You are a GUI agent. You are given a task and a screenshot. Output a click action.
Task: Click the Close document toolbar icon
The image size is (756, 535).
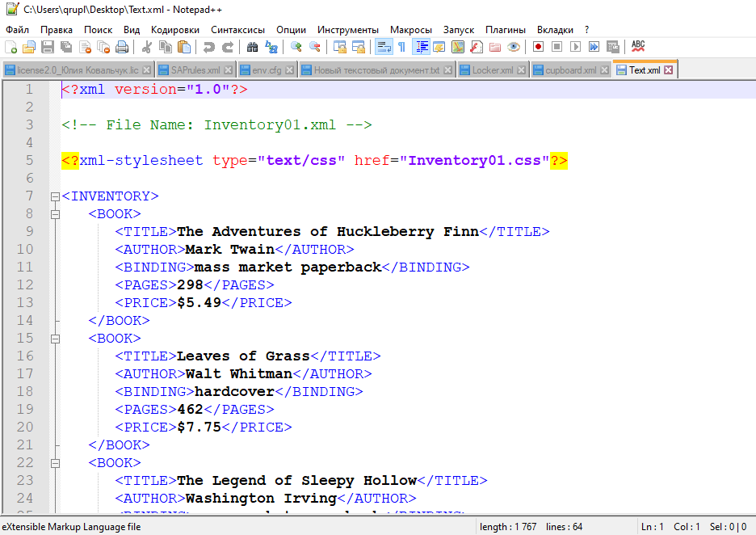click(x=85, y=47)
